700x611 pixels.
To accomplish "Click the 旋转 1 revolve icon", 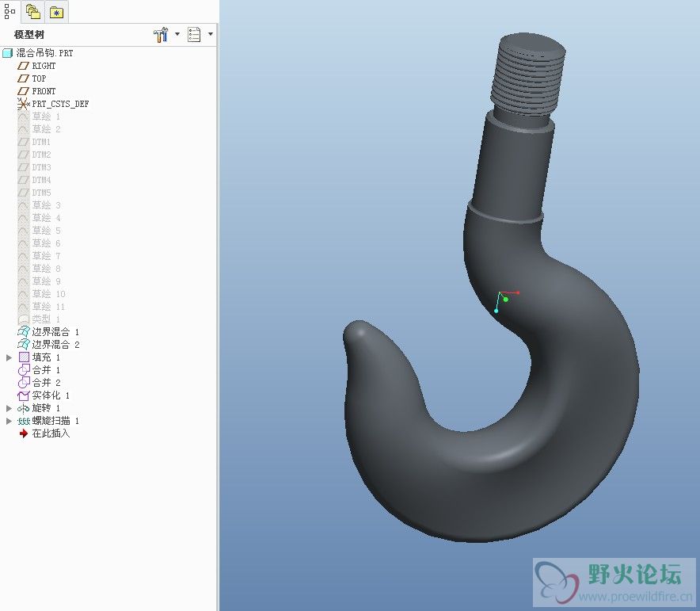I will pos(23,408).
